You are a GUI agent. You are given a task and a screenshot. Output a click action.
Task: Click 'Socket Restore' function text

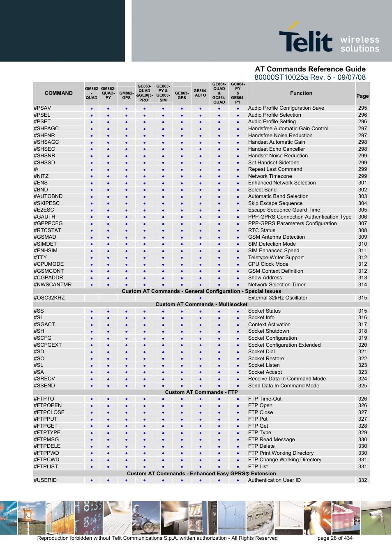(266, 359)
